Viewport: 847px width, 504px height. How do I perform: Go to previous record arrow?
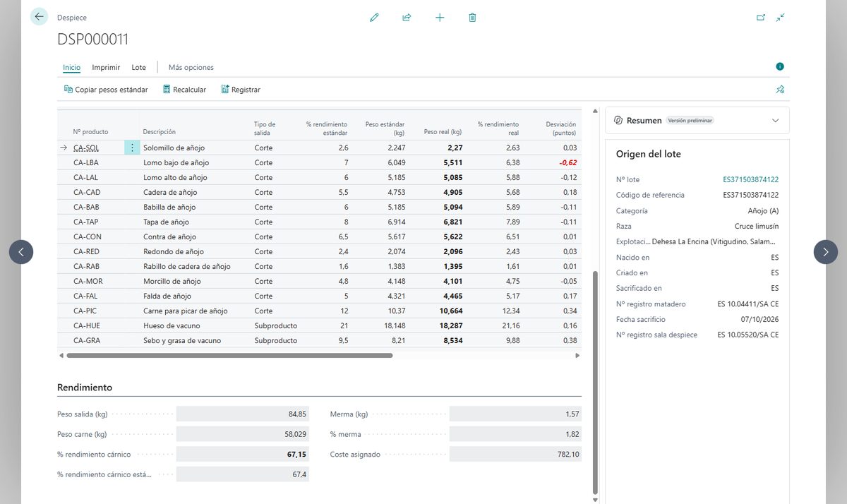[21, 252]
